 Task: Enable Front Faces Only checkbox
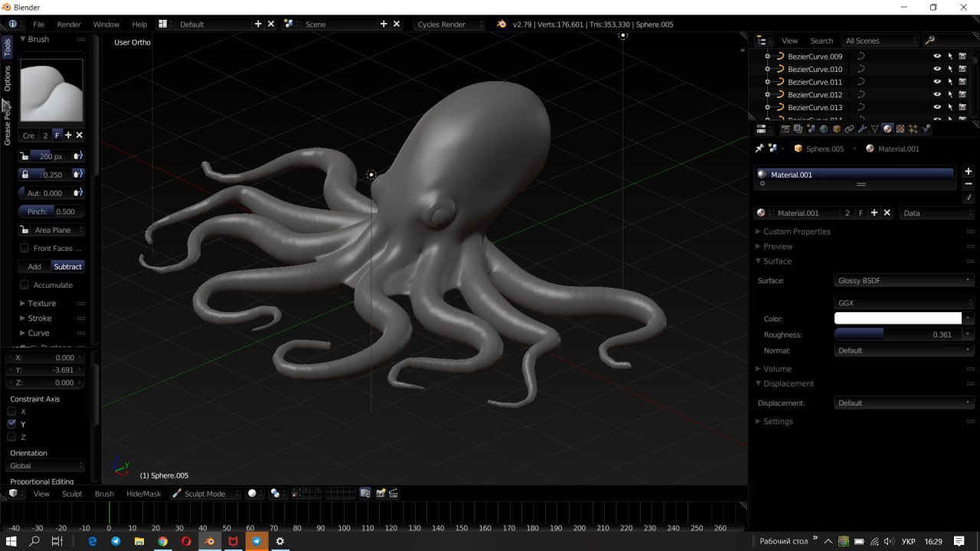tap(24, 248)
